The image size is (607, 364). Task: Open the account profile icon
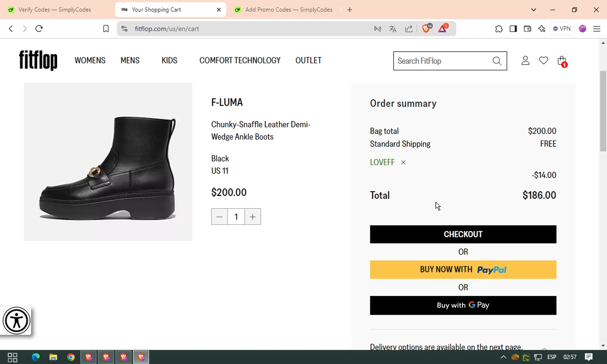point(525,61)
